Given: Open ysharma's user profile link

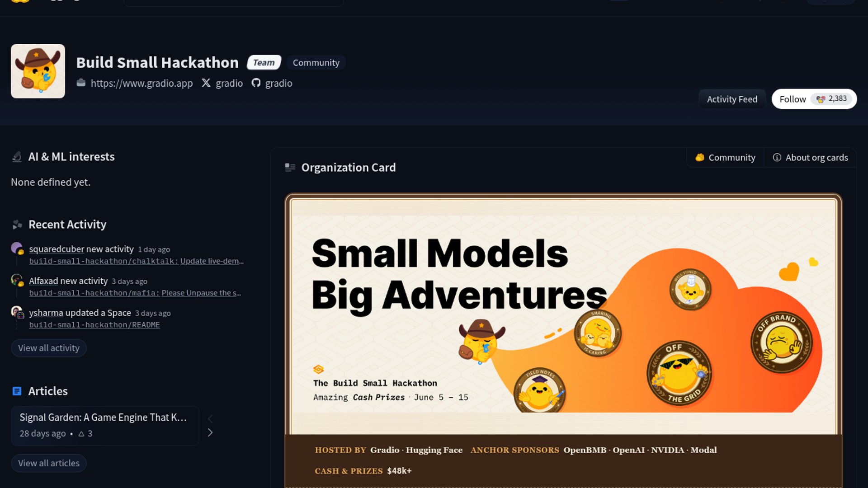Looking at the screenshot, I should (x=46, y=313).
